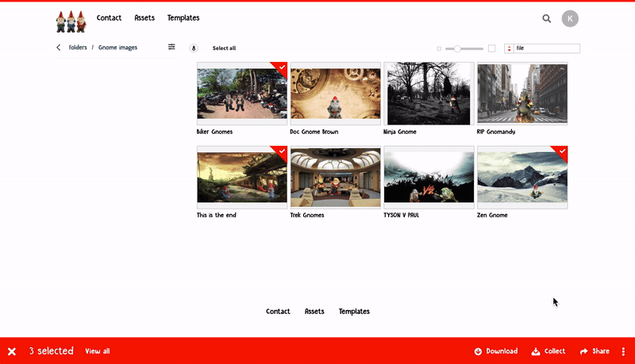Screen dimensions: 635x364
Task: Open Assets in the top navigation
Action: coord(144,17)
